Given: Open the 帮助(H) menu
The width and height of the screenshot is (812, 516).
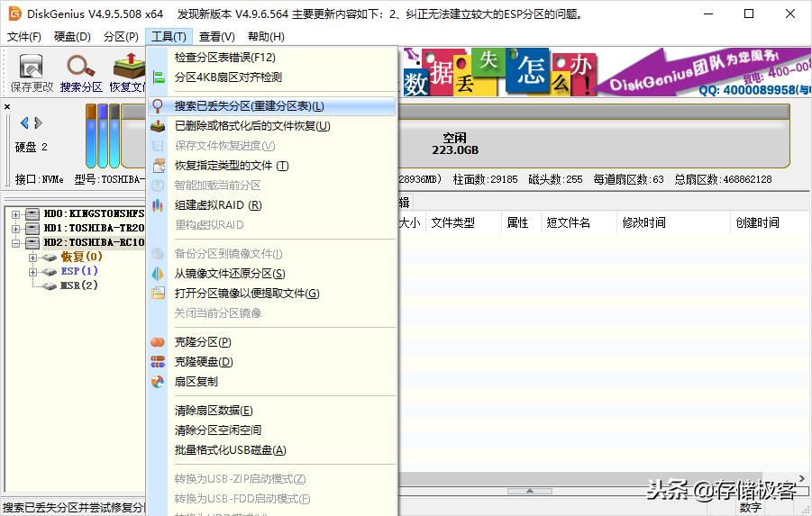Looking at the screenshot, I should 266,37.
